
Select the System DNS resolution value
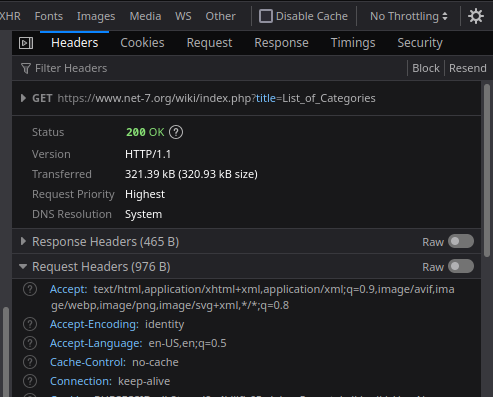coord(143,214)
